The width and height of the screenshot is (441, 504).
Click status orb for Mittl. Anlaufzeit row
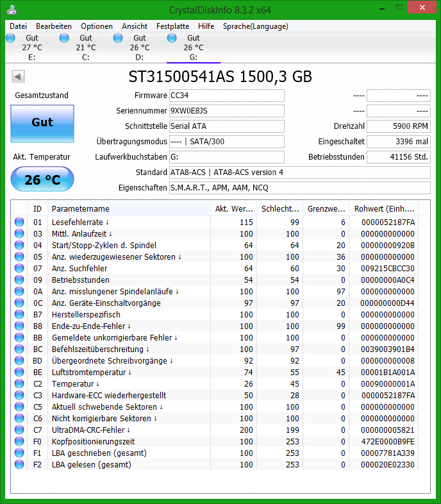coord(19,233)
